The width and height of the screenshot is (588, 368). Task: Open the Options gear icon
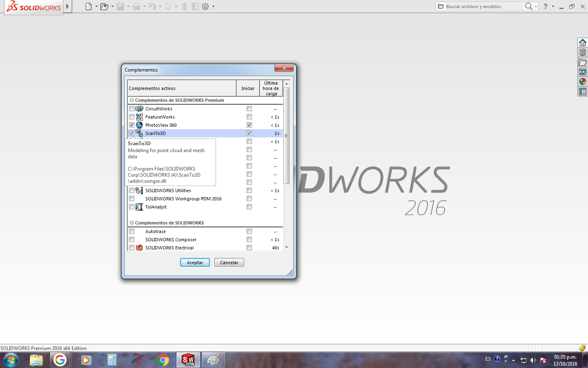205,7
